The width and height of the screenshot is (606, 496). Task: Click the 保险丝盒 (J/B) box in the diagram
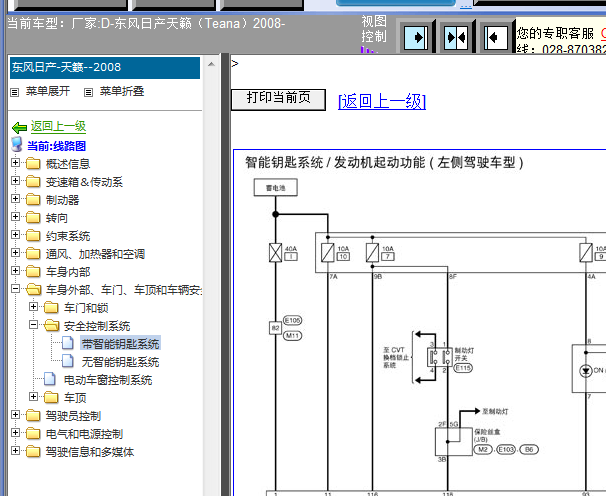(454, 441)
